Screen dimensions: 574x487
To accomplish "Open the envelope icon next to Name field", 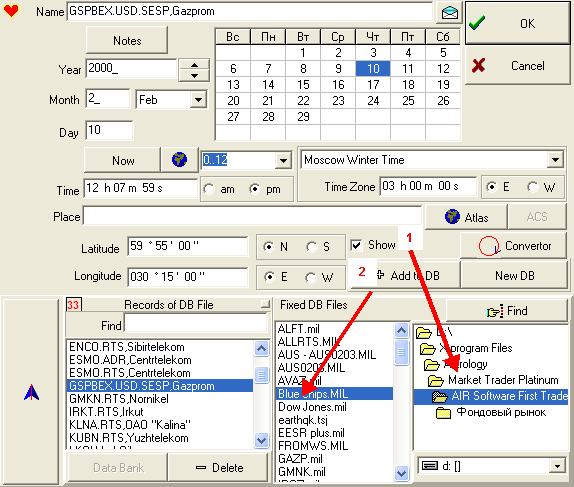I will click(x=449, y=12).
